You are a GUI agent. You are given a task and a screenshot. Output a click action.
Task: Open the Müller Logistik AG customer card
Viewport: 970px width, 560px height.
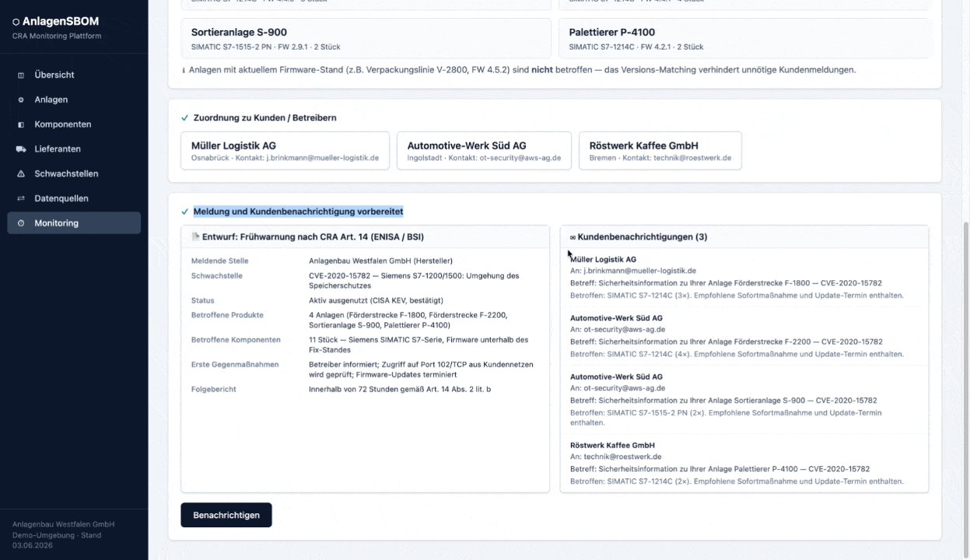tap(285, 150)
